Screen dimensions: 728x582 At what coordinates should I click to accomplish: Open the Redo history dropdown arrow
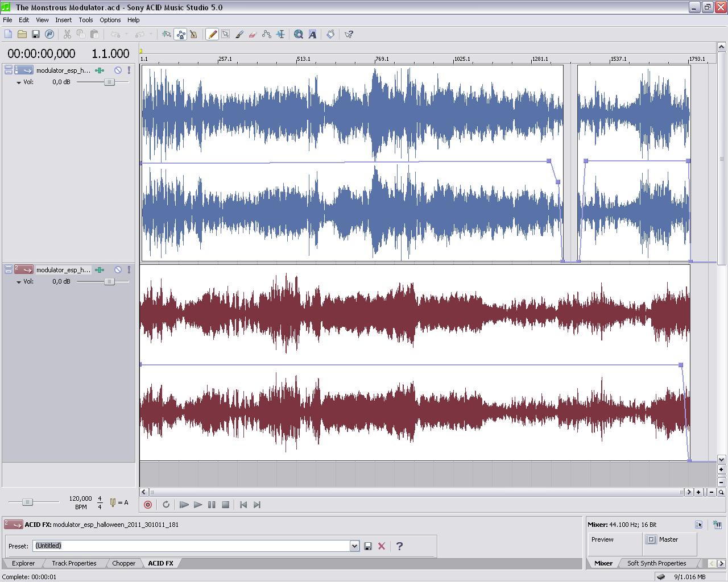tap(151, 34)
